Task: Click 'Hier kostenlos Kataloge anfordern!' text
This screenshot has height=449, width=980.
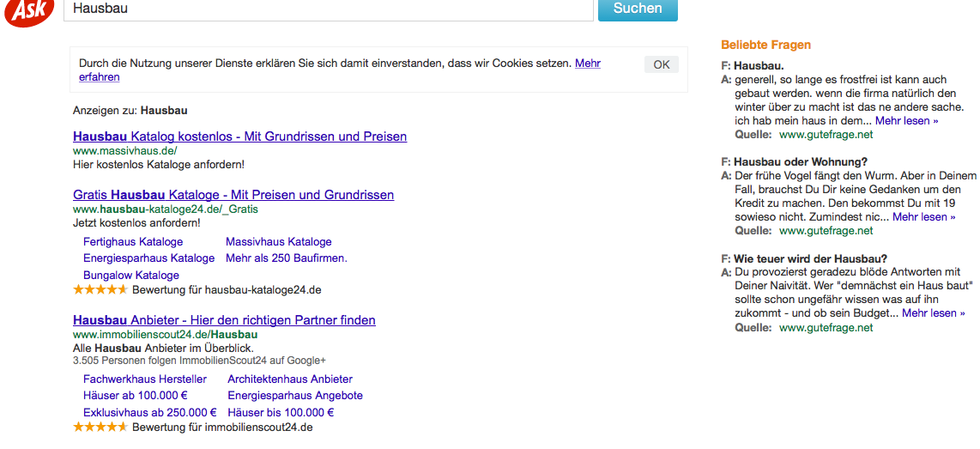Action: 159,165
